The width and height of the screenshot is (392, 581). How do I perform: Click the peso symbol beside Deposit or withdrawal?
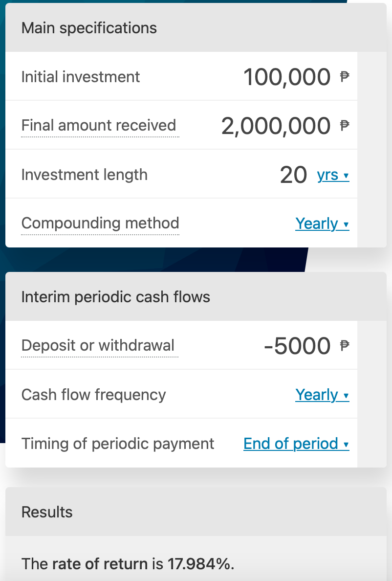[x=345, y=346]
